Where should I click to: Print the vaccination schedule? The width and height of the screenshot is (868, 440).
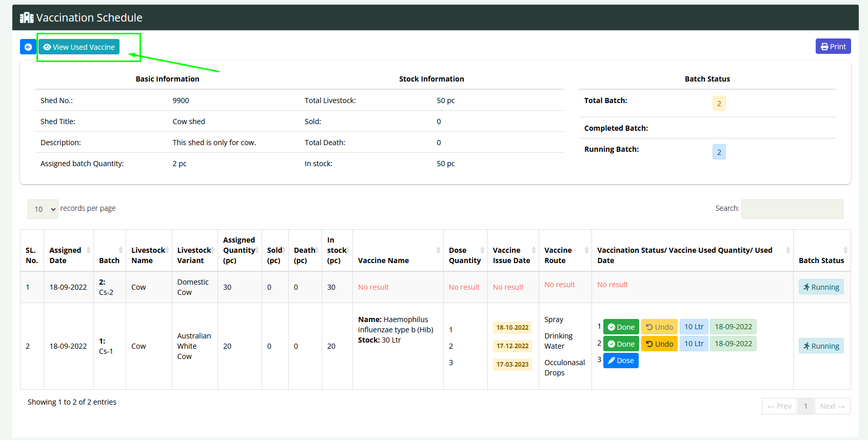point(833,46)
